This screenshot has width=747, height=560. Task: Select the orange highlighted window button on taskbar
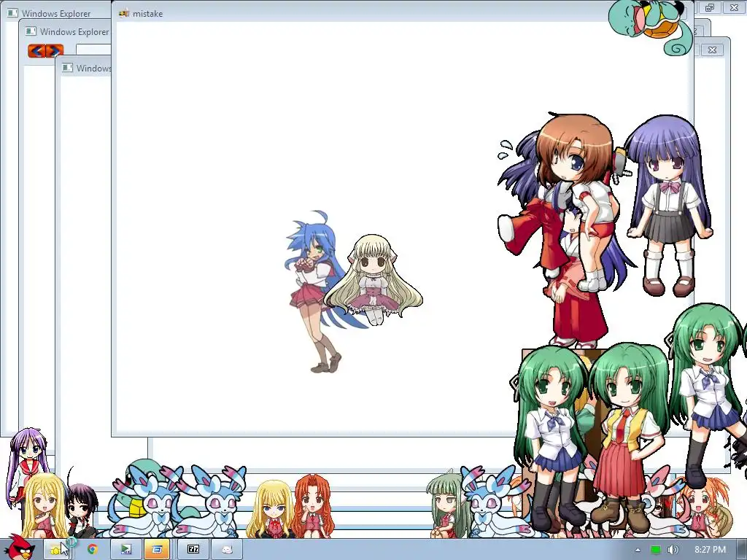[x=158, y=550]
